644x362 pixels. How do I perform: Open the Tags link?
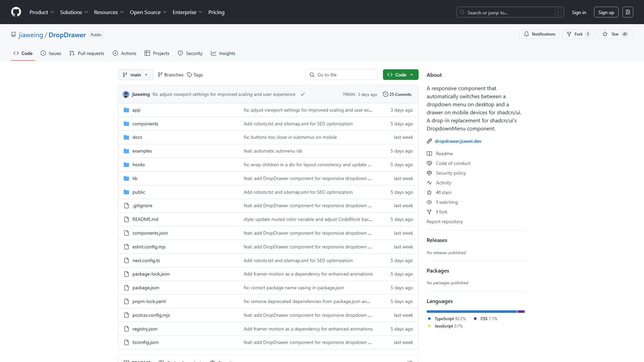pyautogui.click(x=195, y=75)
